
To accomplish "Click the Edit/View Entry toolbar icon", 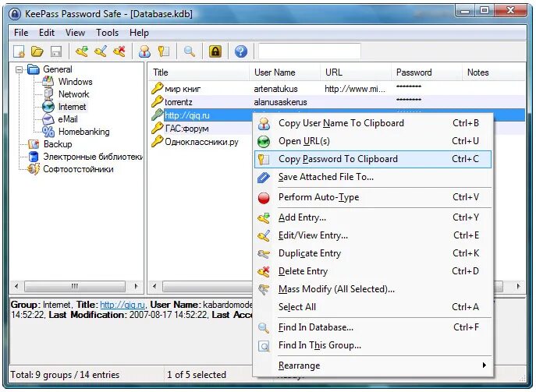I will (x=101, y=51).
